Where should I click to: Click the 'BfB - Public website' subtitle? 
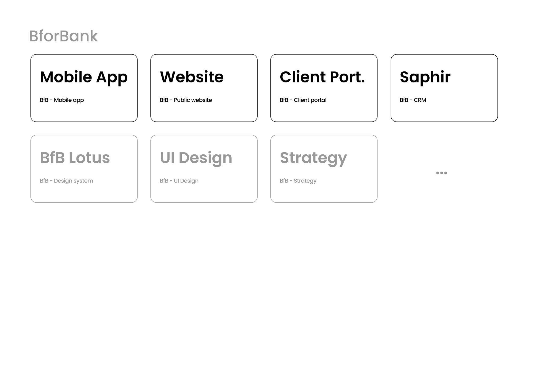(x=186, y=100)
